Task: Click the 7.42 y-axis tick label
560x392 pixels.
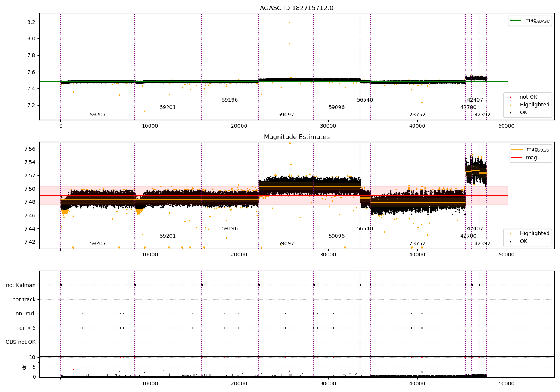Action: (x=30, y=242)
